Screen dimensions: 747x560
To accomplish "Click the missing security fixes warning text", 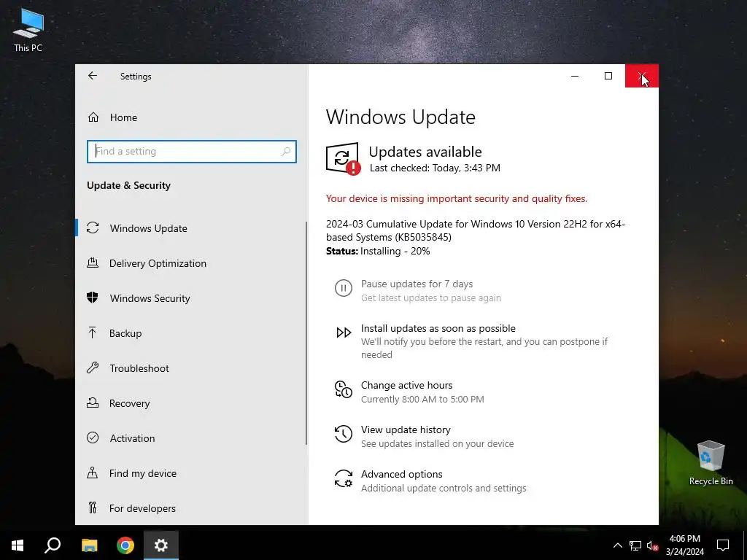I will [x=457, y=198].
